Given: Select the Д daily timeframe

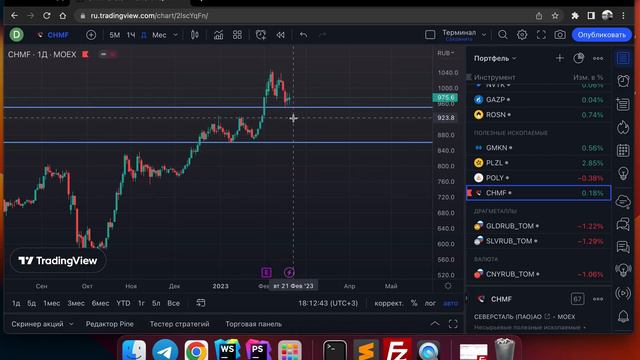Looking at the screenshot, I should point(144,35).
